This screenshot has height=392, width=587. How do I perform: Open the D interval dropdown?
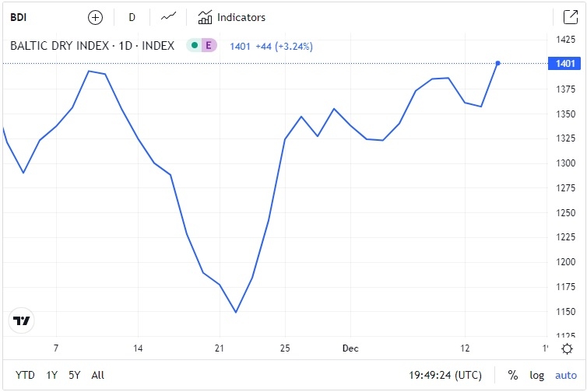(x=132, y=17)
